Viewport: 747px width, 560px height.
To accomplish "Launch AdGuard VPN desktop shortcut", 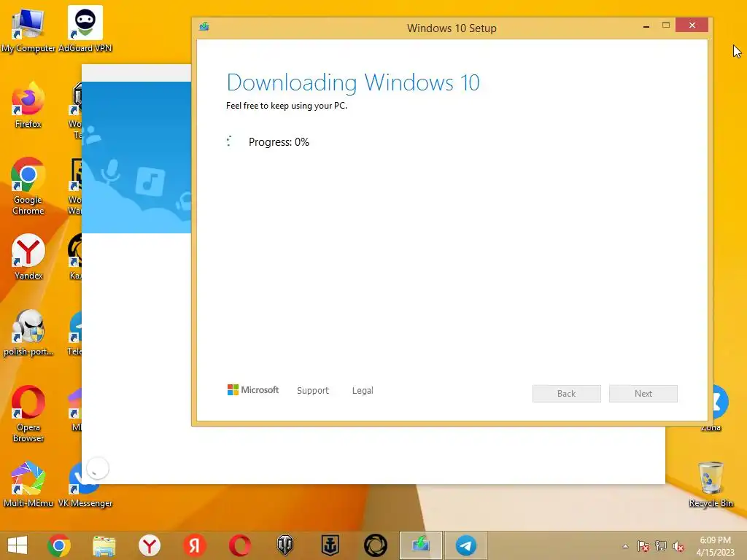I will click(x=85, y=29).
